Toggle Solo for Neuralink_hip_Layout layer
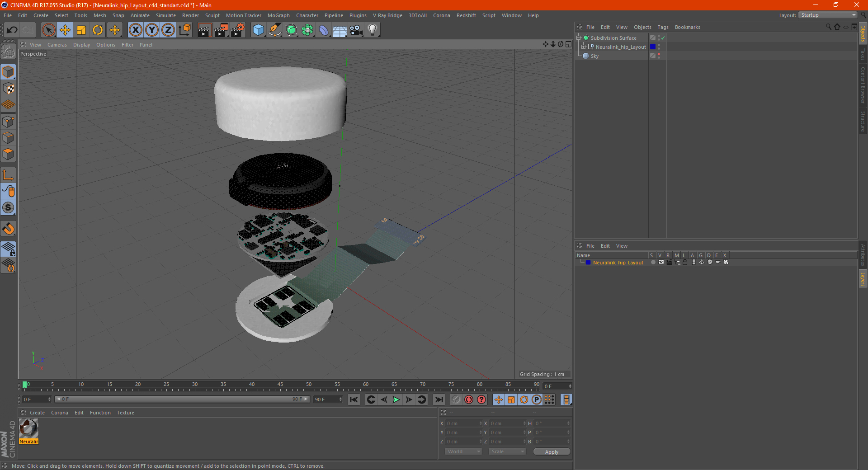Image resolution: width=868 pixels, height=470 pixels. pos(653,262)
